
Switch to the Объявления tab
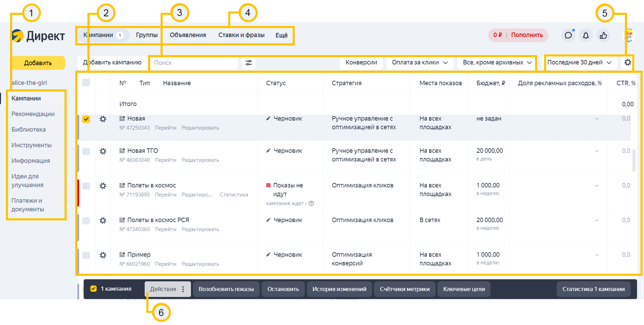(x=188, y=35)
